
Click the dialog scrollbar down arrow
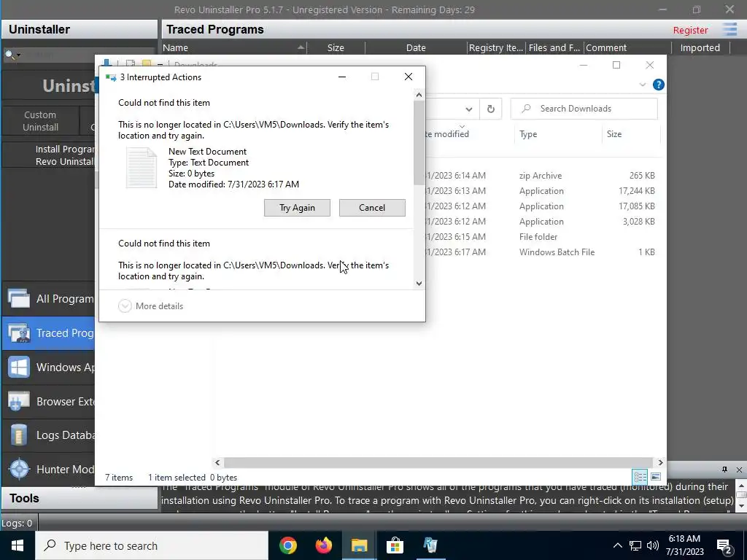pyautogui.click(x=419, y=284)
